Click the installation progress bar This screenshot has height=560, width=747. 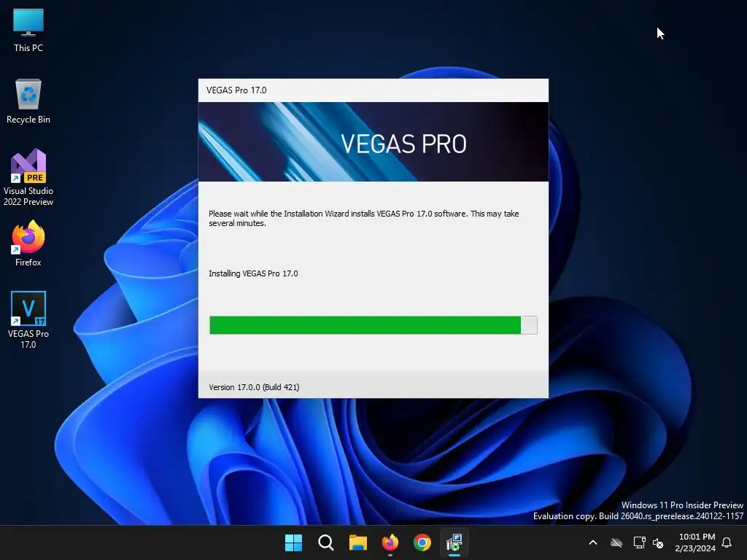point(373,325)
